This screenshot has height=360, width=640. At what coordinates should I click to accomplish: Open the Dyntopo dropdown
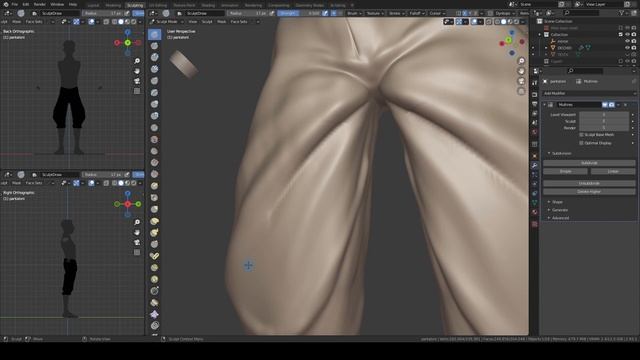(504, 13)
